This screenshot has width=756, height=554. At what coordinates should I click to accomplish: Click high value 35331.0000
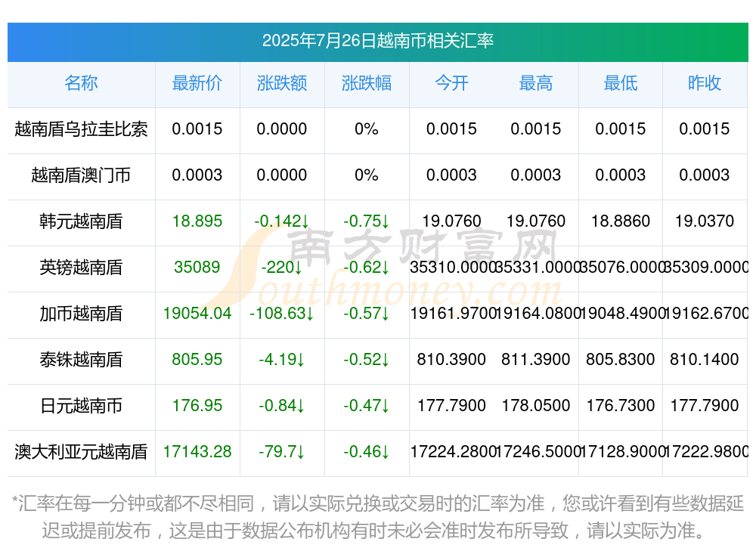tap(537, 267)
